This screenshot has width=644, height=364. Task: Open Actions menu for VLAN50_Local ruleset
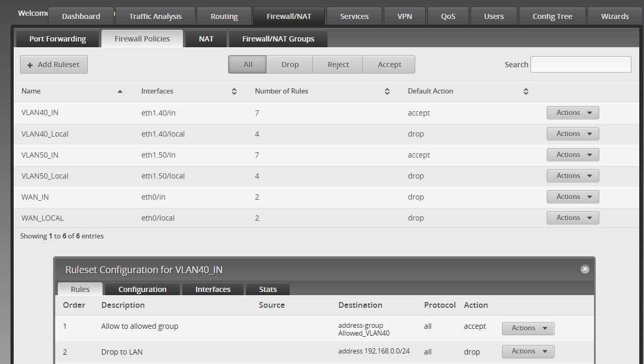(573, 176)
